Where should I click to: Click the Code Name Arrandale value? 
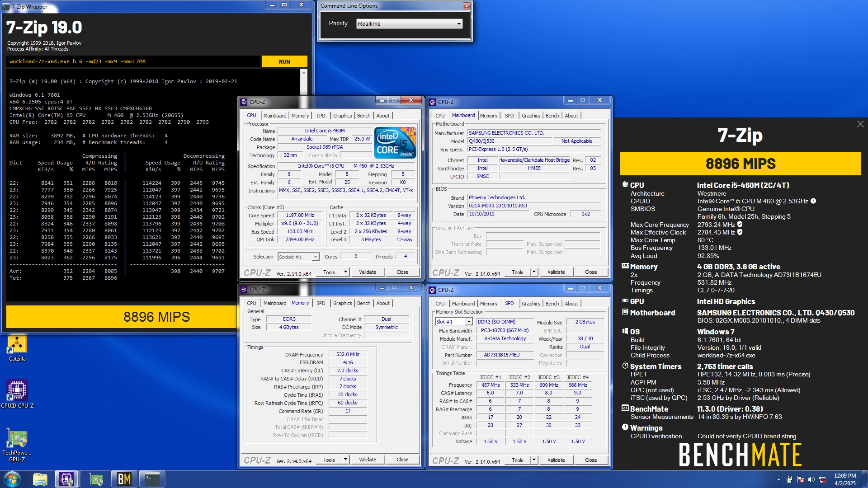click(302, 139)
